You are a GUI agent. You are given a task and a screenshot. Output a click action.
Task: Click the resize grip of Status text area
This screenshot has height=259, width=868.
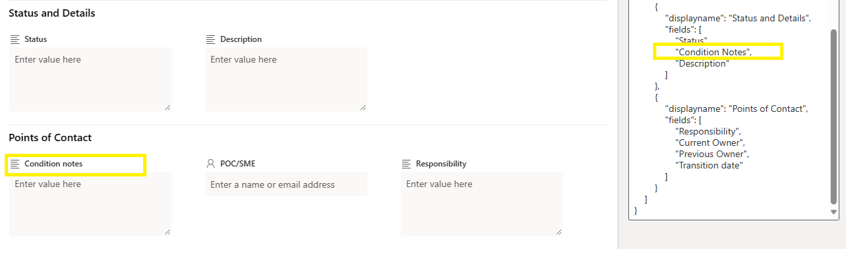pos(167,107)
